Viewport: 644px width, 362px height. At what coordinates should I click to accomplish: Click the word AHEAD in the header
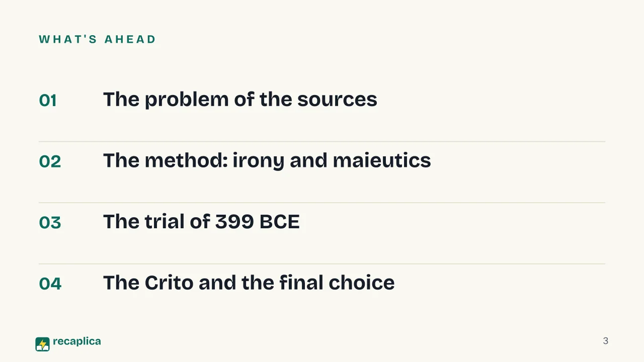coord(130,39)
